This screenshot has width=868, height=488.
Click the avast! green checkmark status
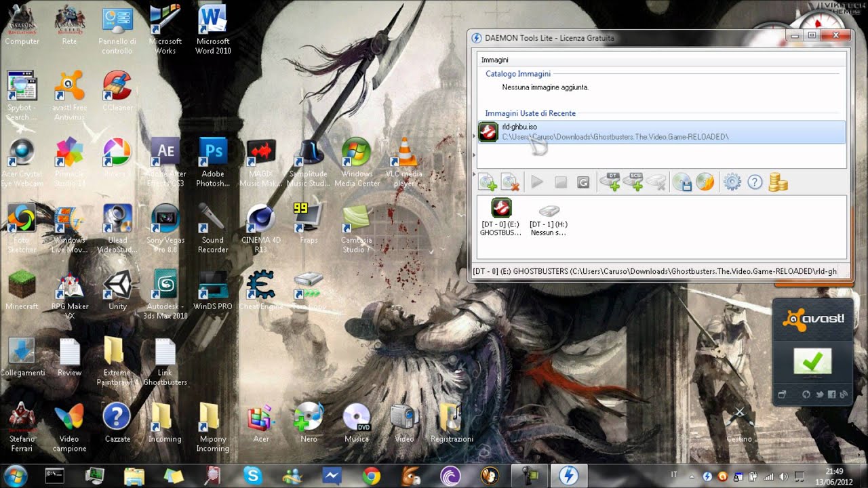coord(812,362)
